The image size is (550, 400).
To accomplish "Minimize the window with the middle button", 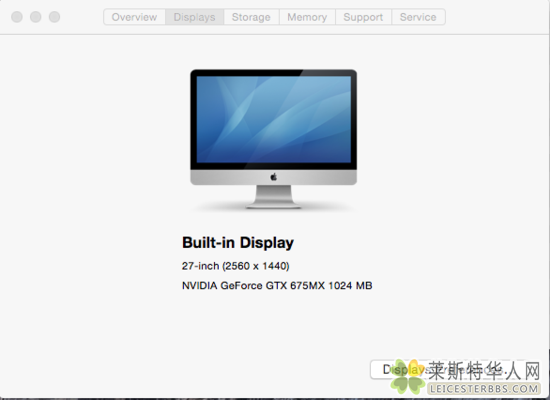I will pos(35,17).
